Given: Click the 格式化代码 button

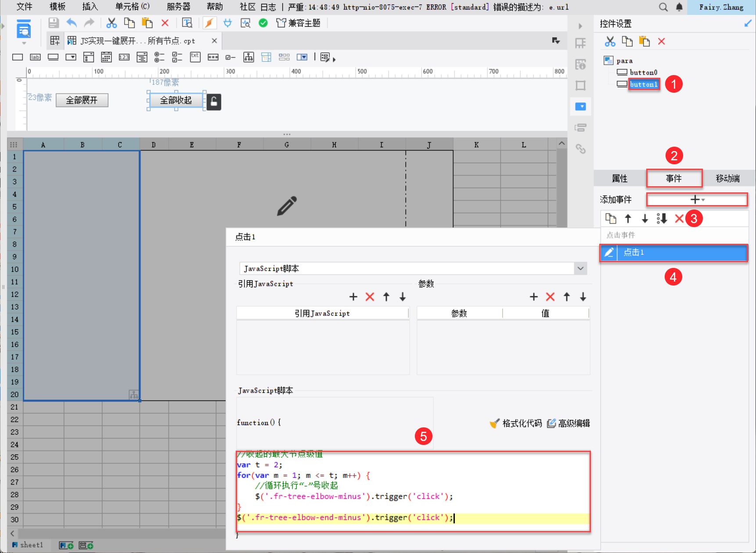Looking at the screenshot, I should pyautogui.click(x=516, y=423).
